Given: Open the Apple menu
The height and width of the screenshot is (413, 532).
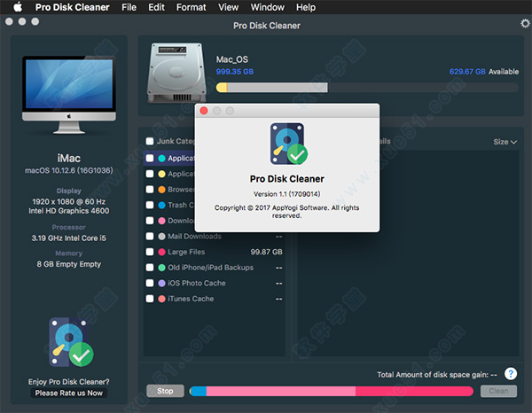Looking at the screenshot, I should point(18,7).
